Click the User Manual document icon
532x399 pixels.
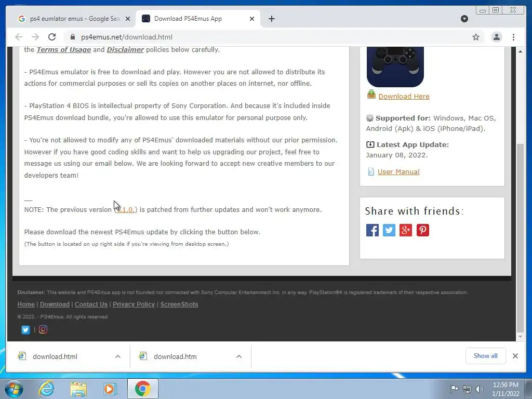click(x=371, y=171)
